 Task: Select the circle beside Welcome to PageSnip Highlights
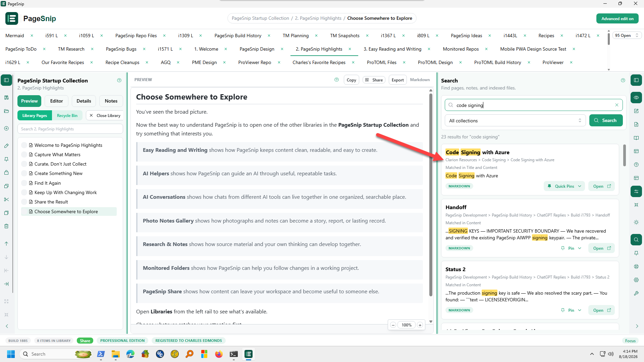[x=24, y=145]
